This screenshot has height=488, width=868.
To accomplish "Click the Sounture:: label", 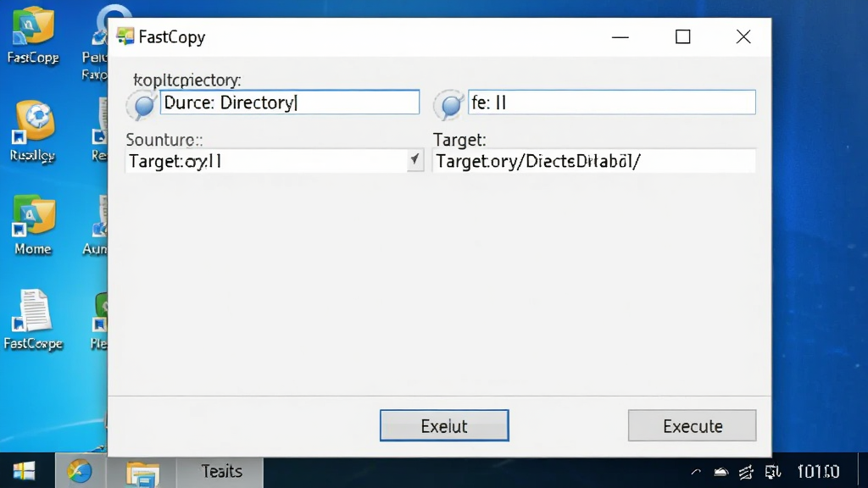I will pos(164,140).
